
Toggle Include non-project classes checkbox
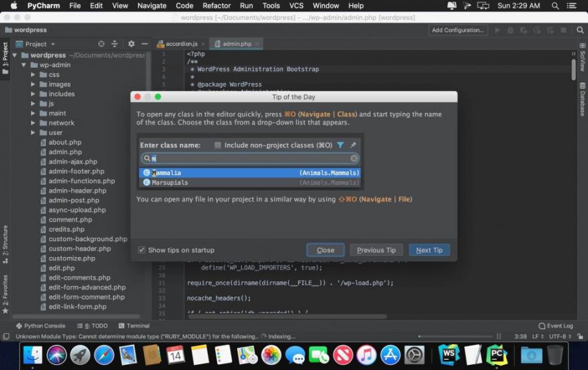[218, 145]
